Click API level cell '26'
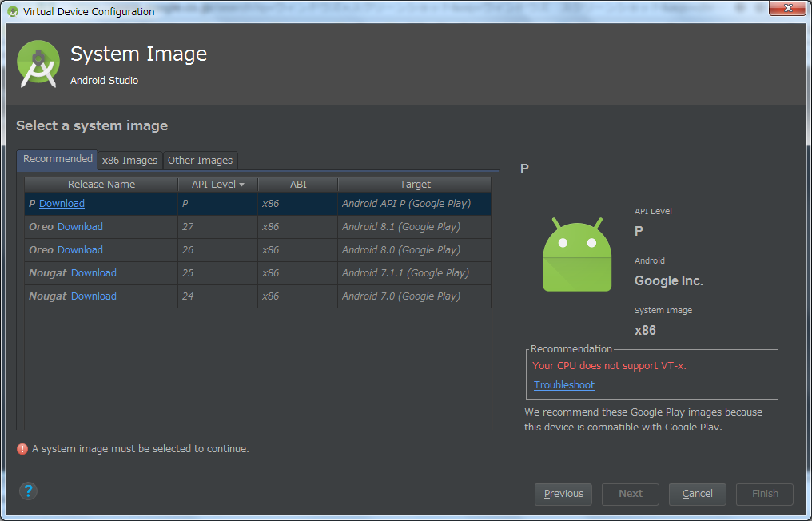 pyautogui.click(x=218, y=249)
